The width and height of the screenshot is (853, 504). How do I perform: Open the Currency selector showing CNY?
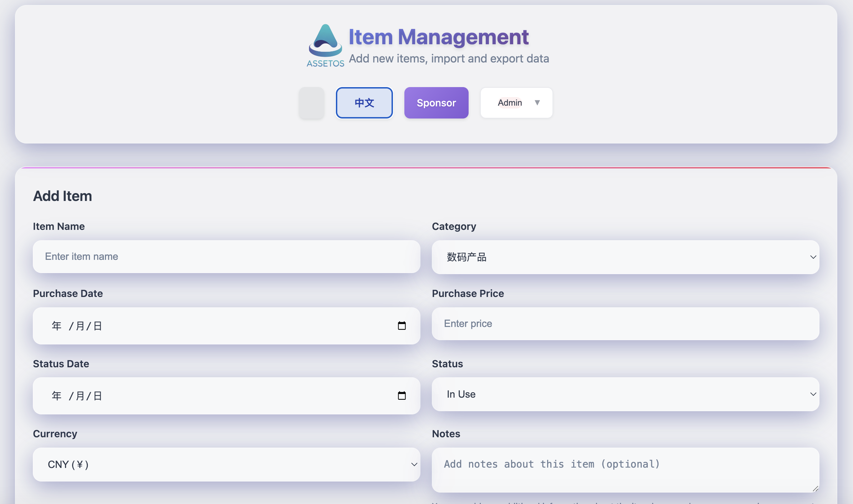tap(226, 464)
